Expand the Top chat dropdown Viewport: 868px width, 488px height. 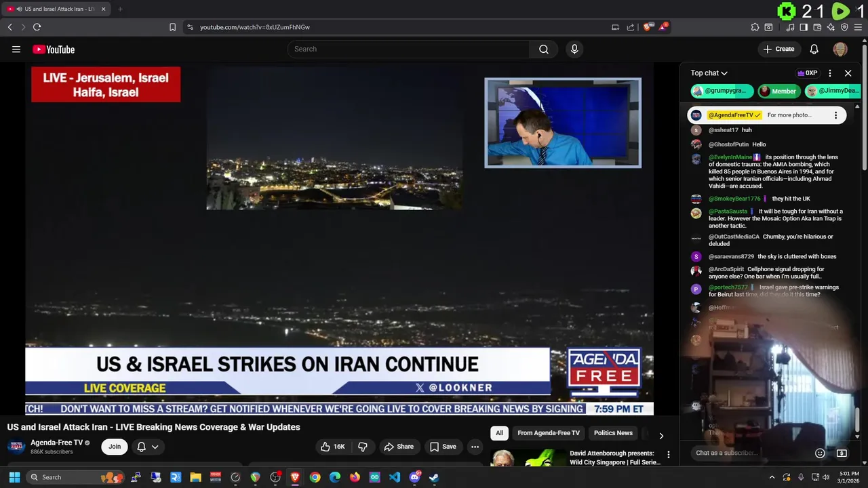pos(709,73)
